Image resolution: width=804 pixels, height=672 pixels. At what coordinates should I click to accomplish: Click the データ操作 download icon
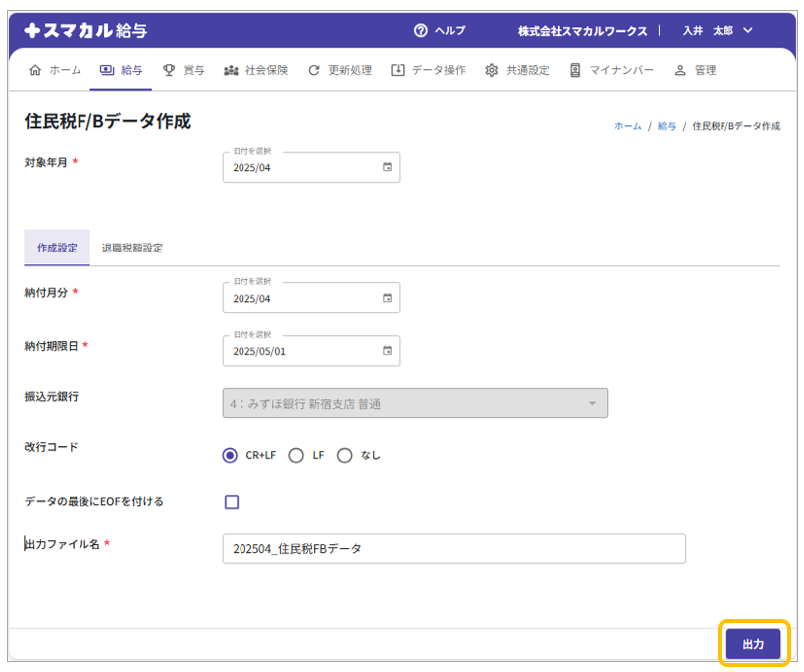pyautogui.click(x=398, y=70)
